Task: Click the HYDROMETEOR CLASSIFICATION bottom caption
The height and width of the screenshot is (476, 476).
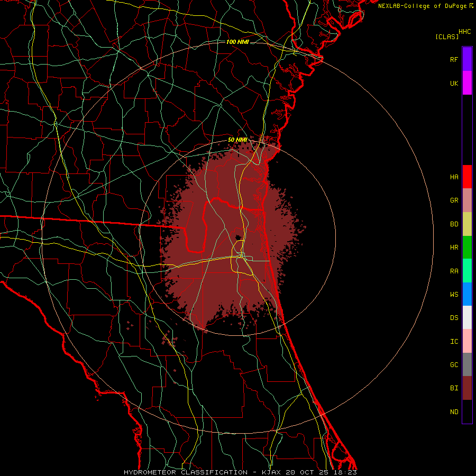Action: [240, 472]
